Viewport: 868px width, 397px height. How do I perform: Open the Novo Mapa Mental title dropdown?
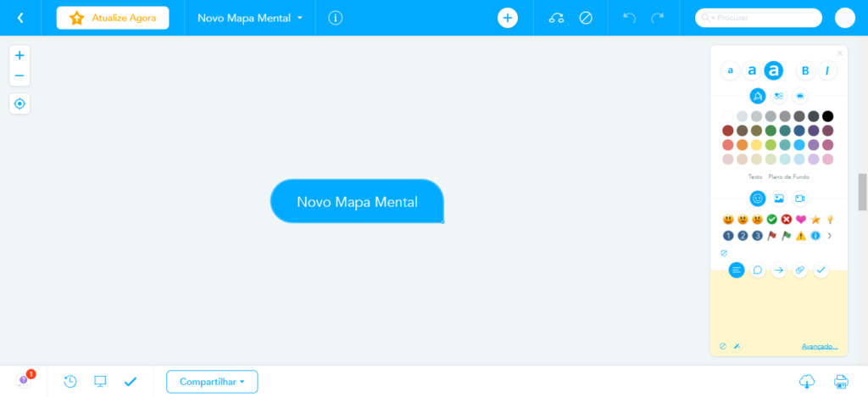[250, 18]
